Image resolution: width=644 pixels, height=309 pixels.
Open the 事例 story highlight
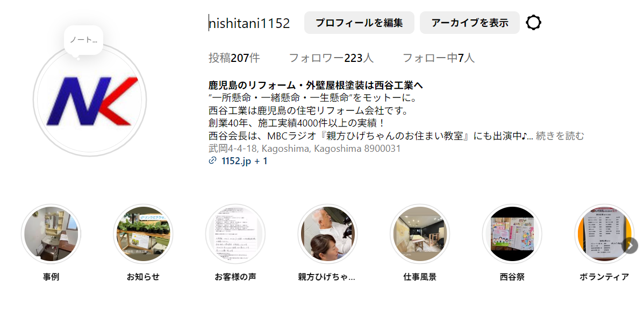tap(51, 235)
